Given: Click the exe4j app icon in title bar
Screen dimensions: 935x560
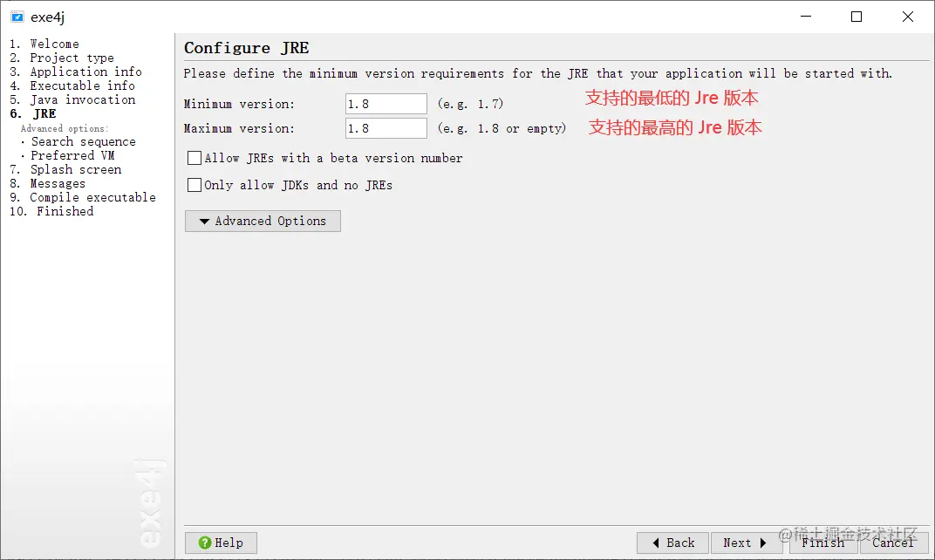Looking at the screenshot, I should (17, 17).
